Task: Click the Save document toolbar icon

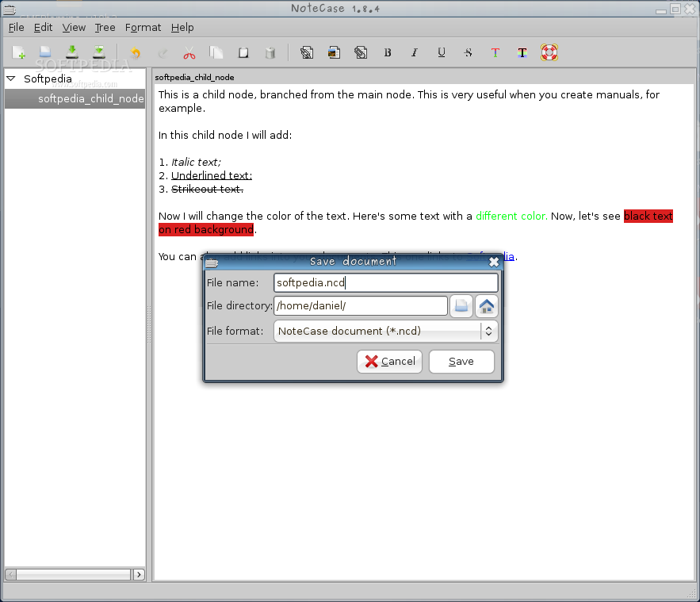Action: click(x=72, y=52)
